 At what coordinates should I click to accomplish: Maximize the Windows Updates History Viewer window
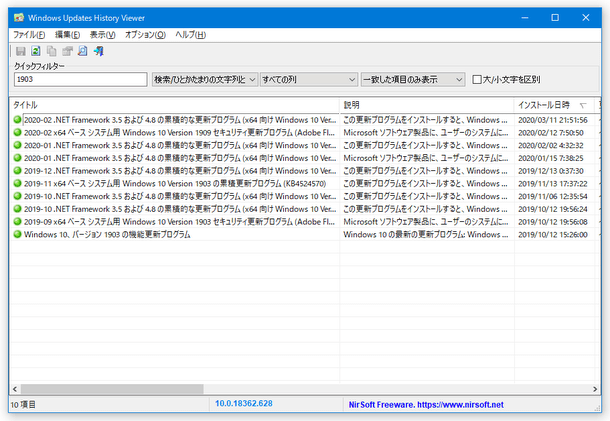tap(555, 18)
